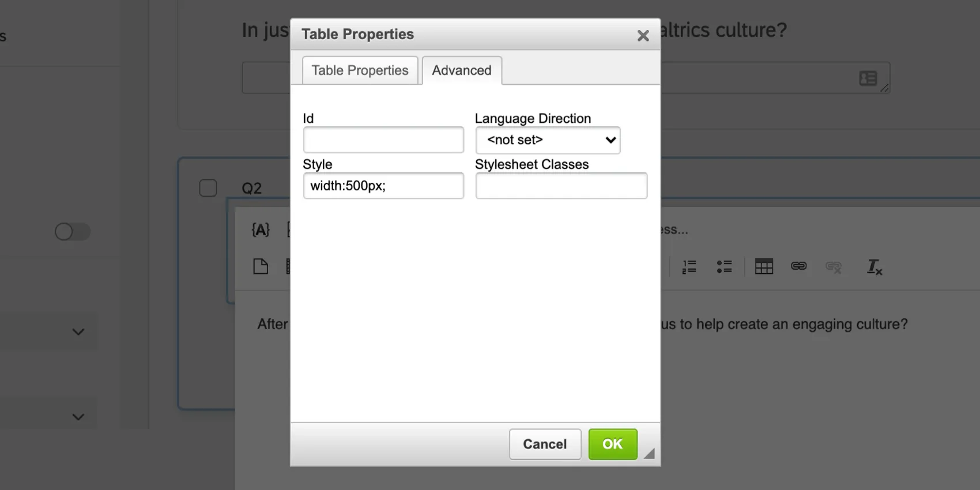Expand the lower chevron in the left panel
The height and width of the screenshot is (490, 980).
click(x=78, y=416)
